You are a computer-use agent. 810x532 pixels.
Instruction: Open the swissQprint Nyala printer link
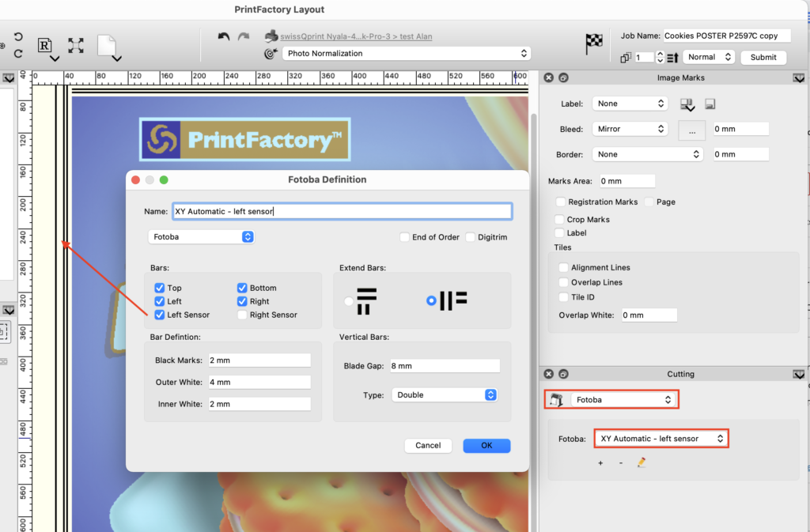(x=356, y=36)
